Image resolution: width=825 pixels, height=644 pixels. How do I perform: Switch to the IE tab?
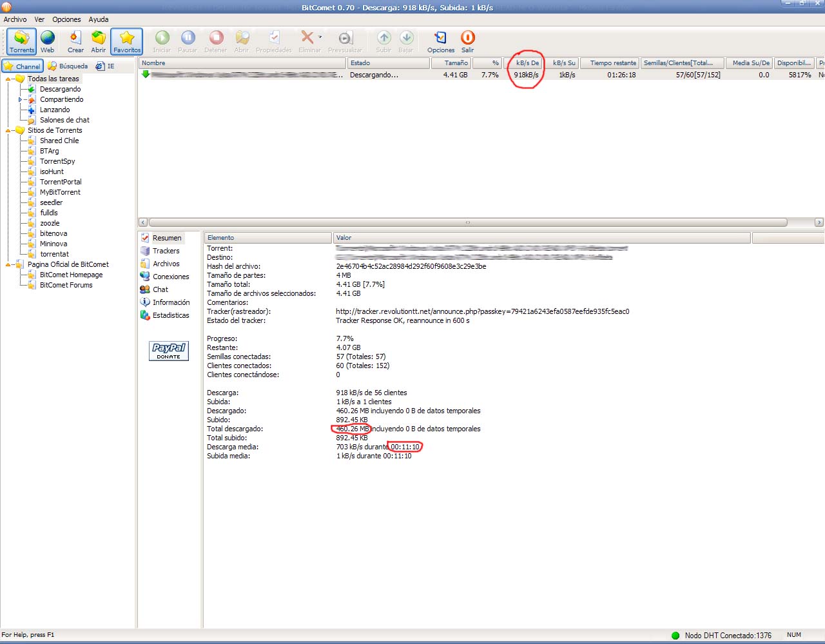106,66
